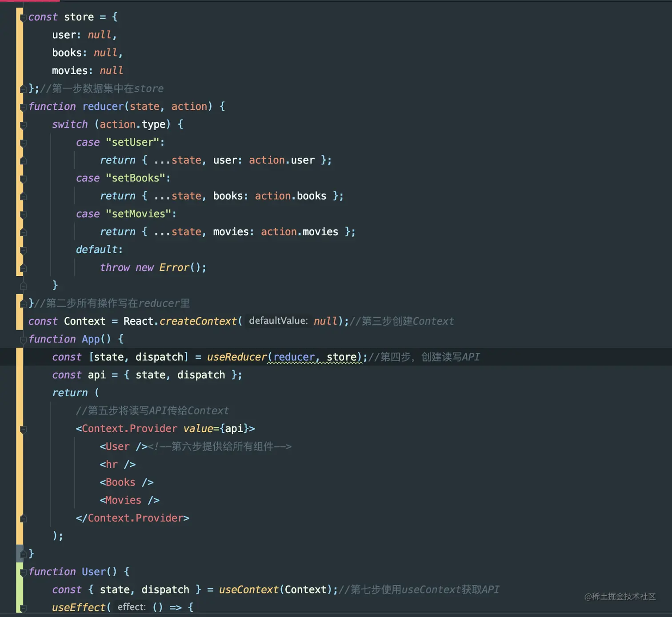Viewport: 672px width, 617px height.
Task: Click "action.type" in the switch statement
Action: coord(132,124)
